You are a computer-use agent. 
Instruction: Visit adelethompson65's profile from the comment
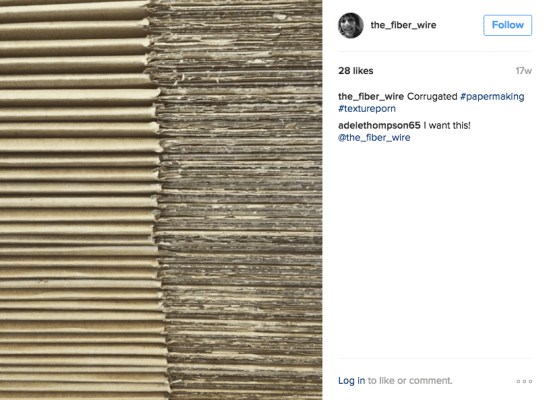coord(379,126)
